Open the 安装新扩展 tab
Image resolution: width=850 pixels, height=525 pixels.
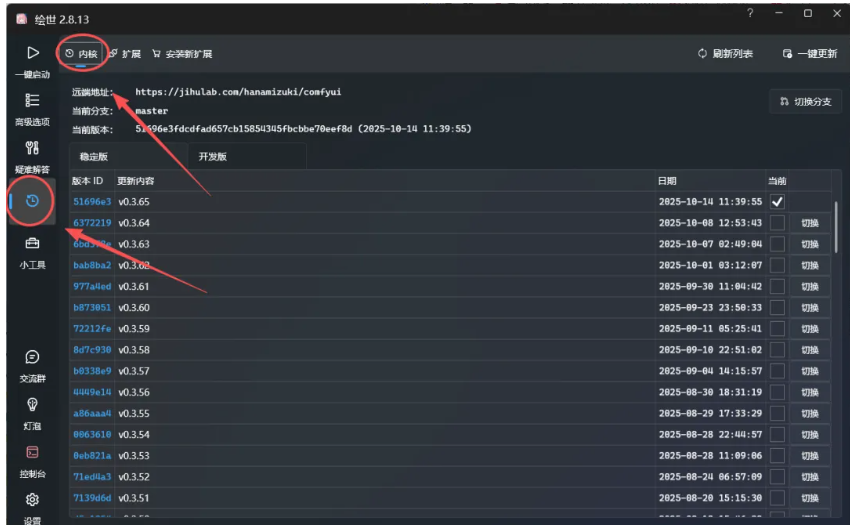(x=182, y=54)
